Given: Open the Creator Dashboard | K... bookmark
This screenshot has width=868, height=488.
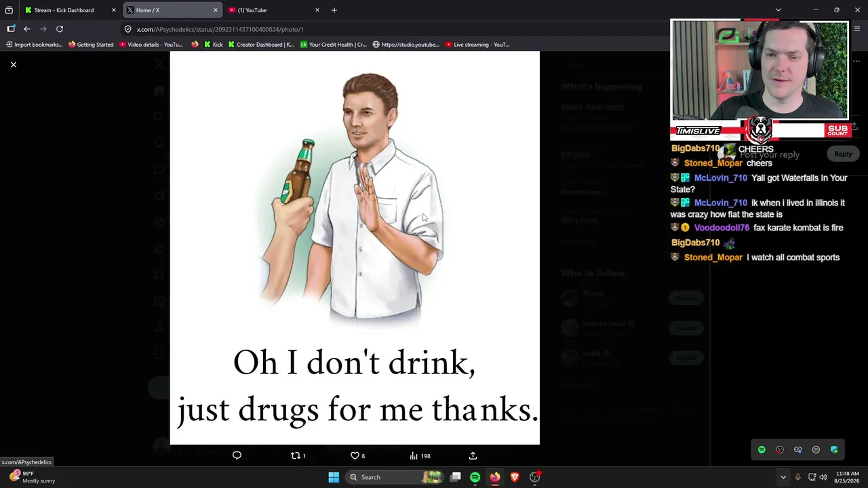Looking at the screenshot, I should coord(261,45).
